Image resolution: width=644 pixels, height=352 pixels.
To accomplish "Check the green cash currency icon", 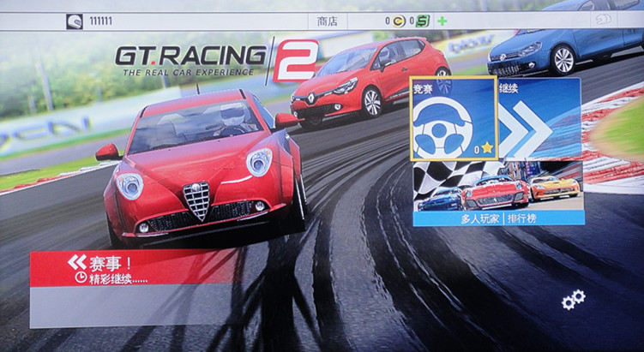I will pos(422,21).
